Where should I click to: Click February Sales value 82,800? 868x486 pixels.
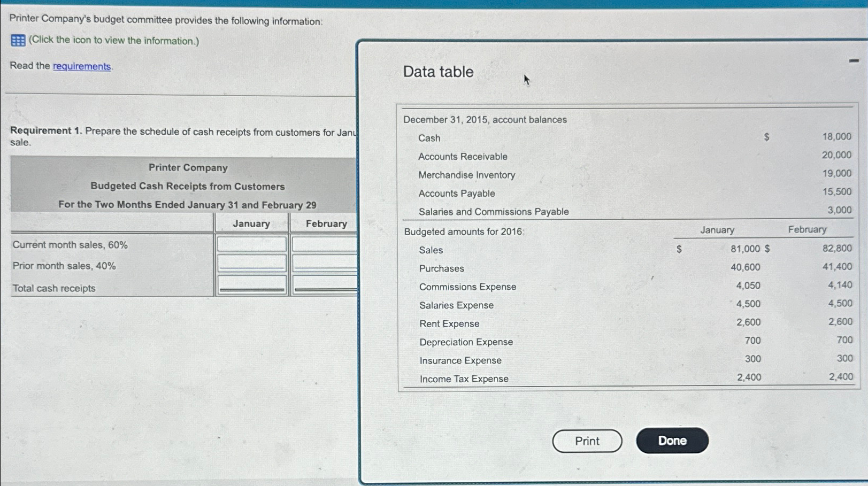[x=838, y=248]
